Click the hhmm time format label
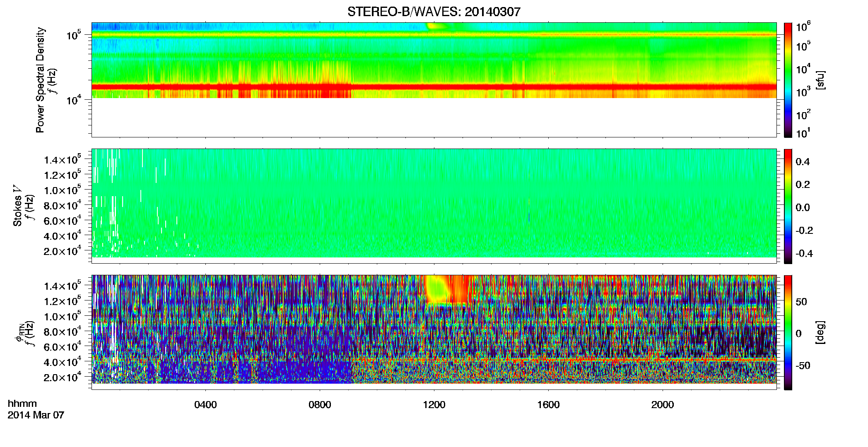Viewport: 868px width, 447px height. 22,404
